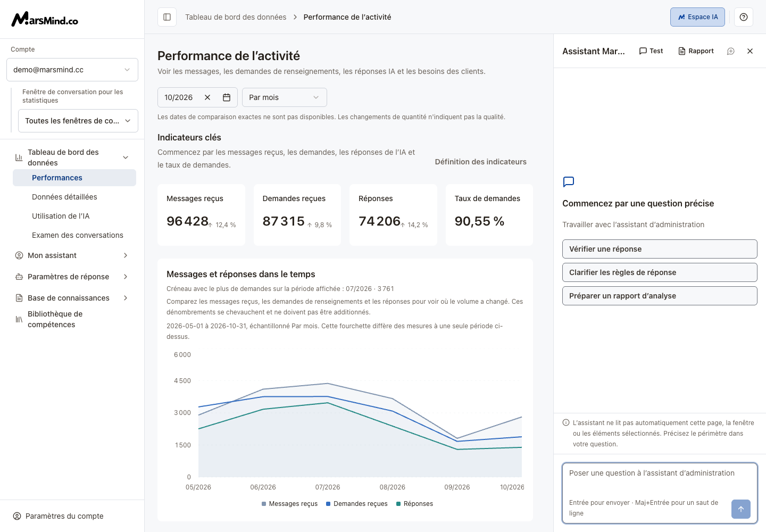Expand the Paramètres de réponse section
Image resolution: width=766 pixels, height=532 pixels.
126,277
